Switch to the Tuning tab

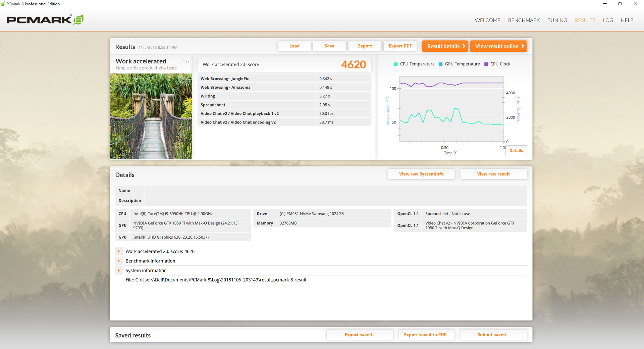coord(557,20)
